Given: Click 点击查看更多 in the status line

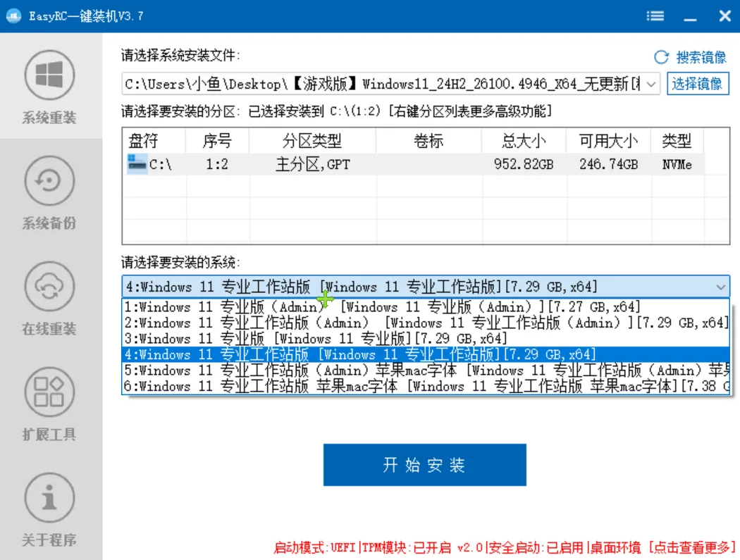Looking at the screenshot, I should (x=693, y=547).
